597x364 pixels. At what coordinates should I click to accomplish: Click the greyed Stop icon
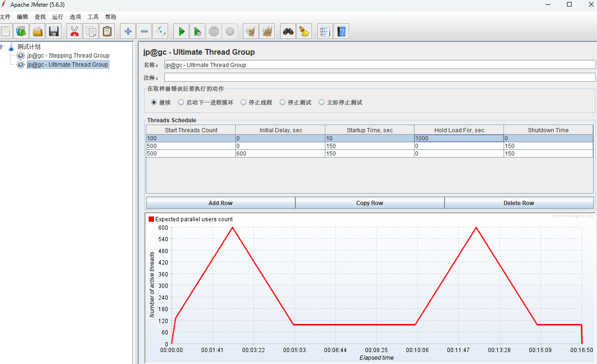click(x=213, y=31)
